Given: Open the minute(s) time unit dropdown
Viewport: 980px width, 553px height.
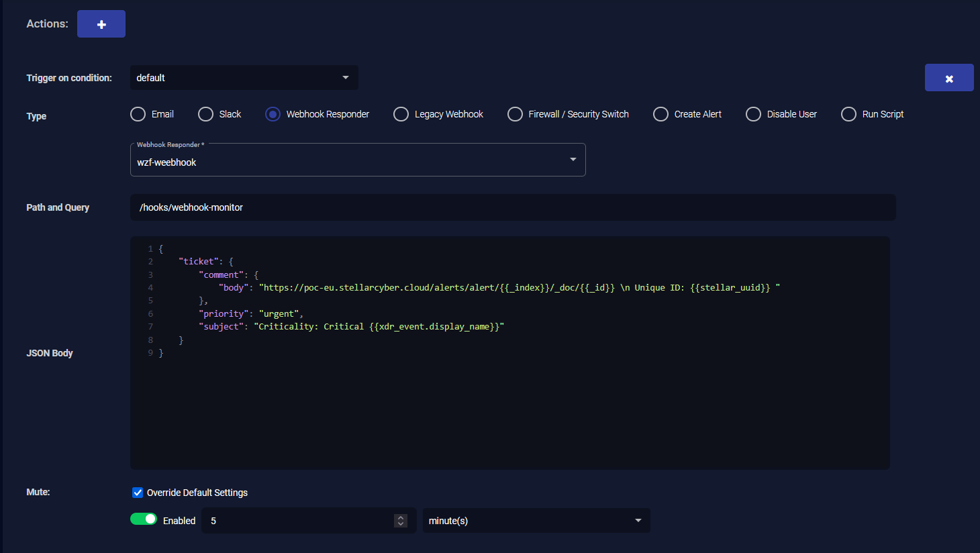Looking at the screenshot, I should pos(536,521).
